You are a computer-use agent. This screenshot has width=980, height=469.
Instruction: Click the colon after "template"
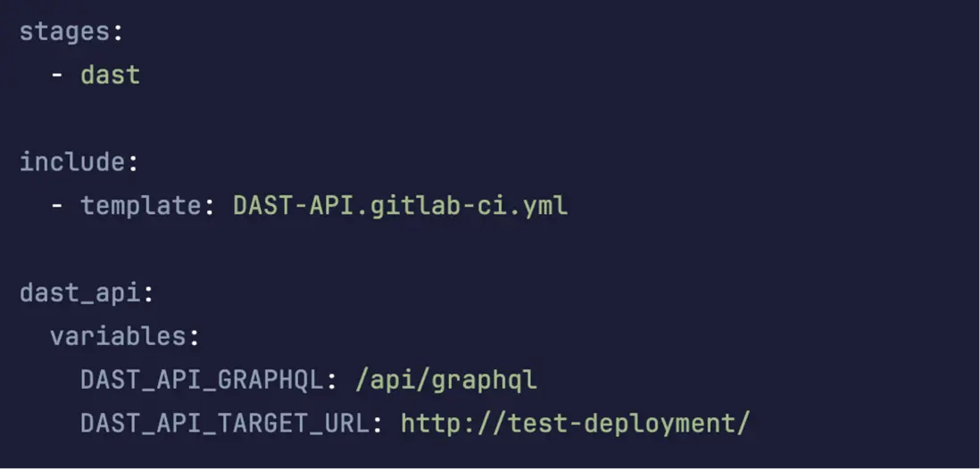tap(209, 207)
